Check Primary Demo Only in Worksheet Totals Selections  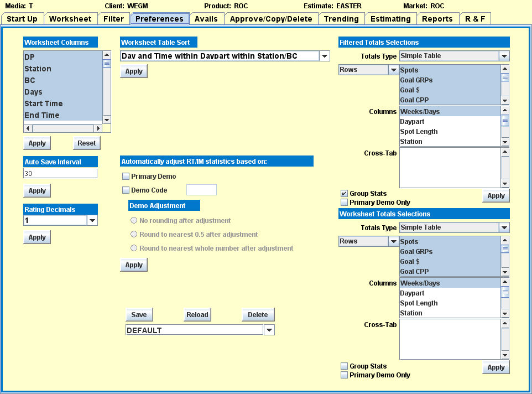coord(344,375)
